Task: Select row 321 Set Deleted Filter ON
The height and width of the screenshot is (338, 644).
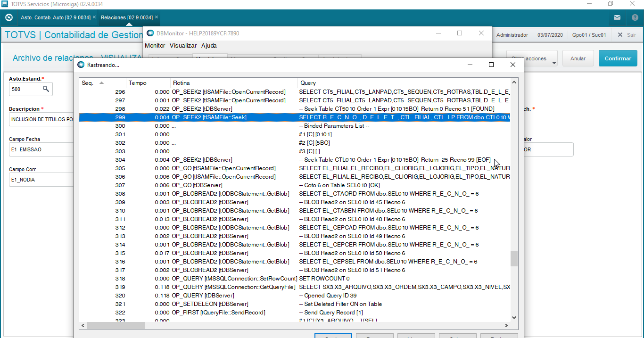Action: point(295,304)
